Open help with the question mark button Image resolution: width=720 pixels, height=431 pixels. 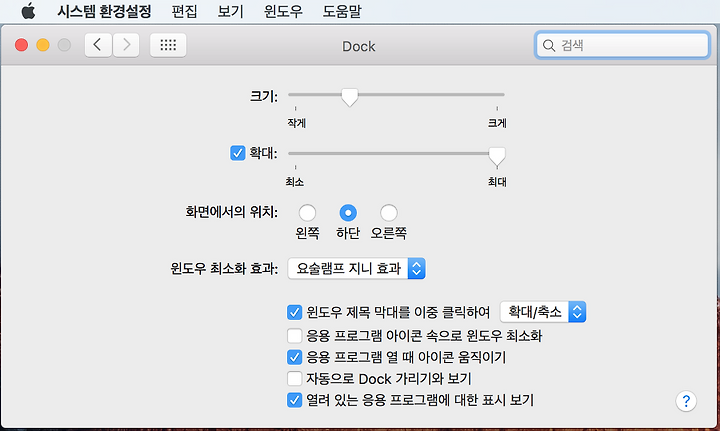(x=686, y=401)
